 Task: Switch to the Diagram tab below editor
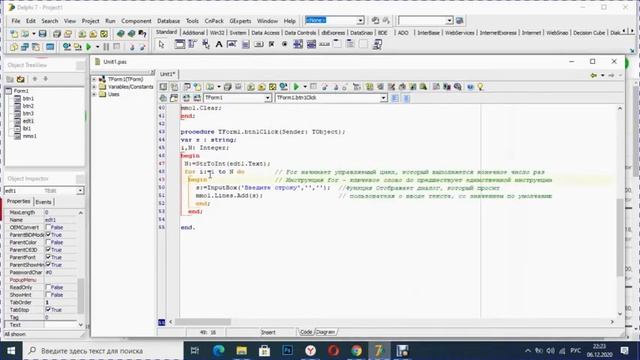[x=325, y=332]
